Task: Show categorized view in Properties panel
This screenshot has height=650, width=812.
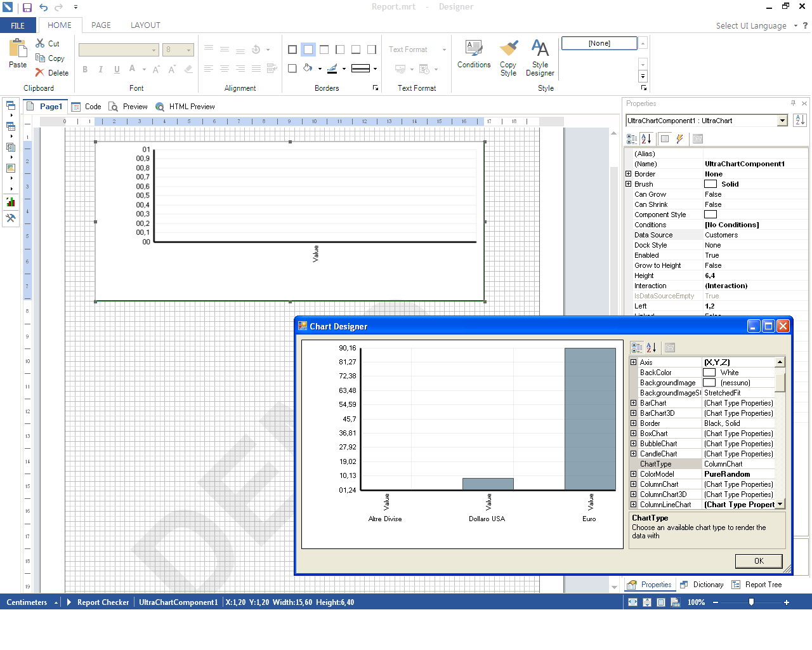Action: (x=632, y=138)
